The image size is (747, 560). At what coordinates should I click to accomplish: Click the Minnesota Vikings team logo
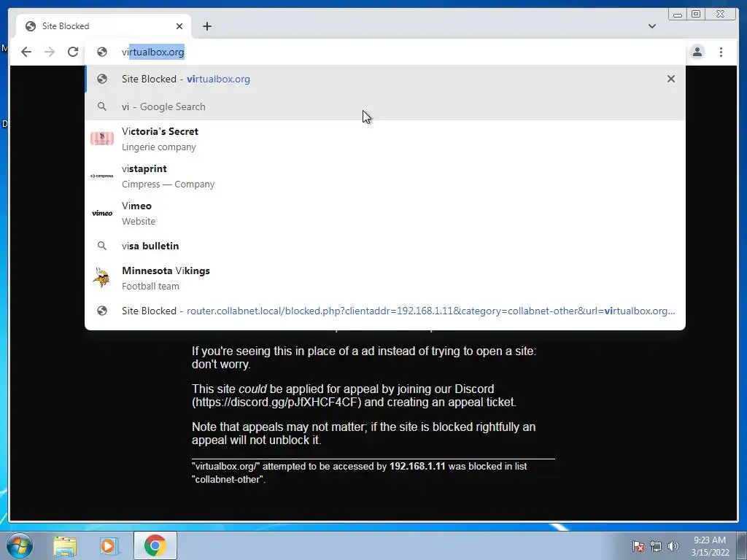(x=101, y=278)
